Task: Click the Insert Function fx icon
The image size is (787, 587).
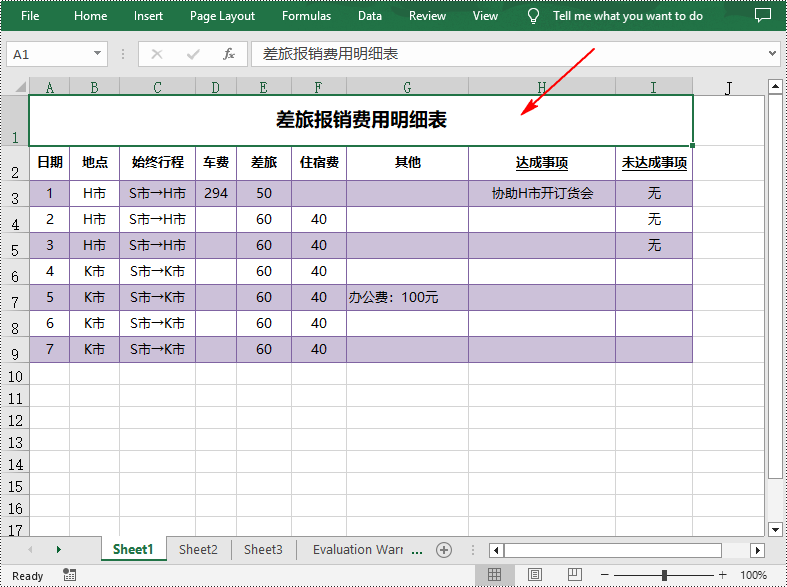Action: [229, 54]
